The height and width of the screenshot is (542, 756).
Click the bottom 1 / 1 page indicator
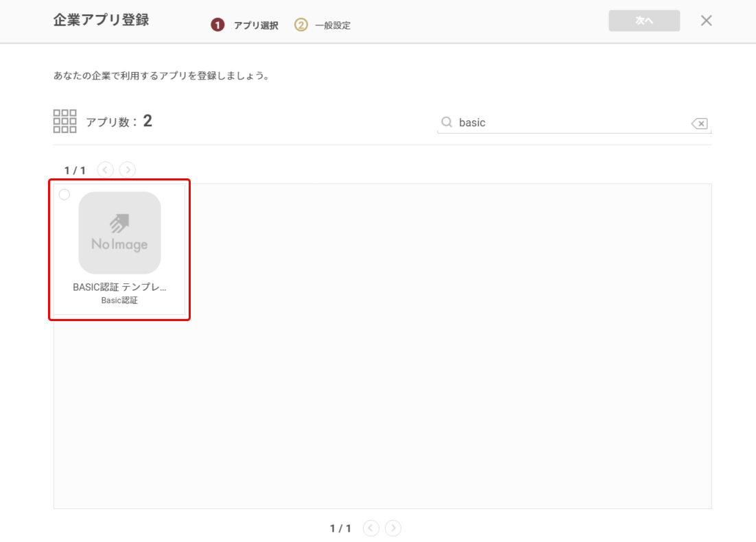[340, 528]
